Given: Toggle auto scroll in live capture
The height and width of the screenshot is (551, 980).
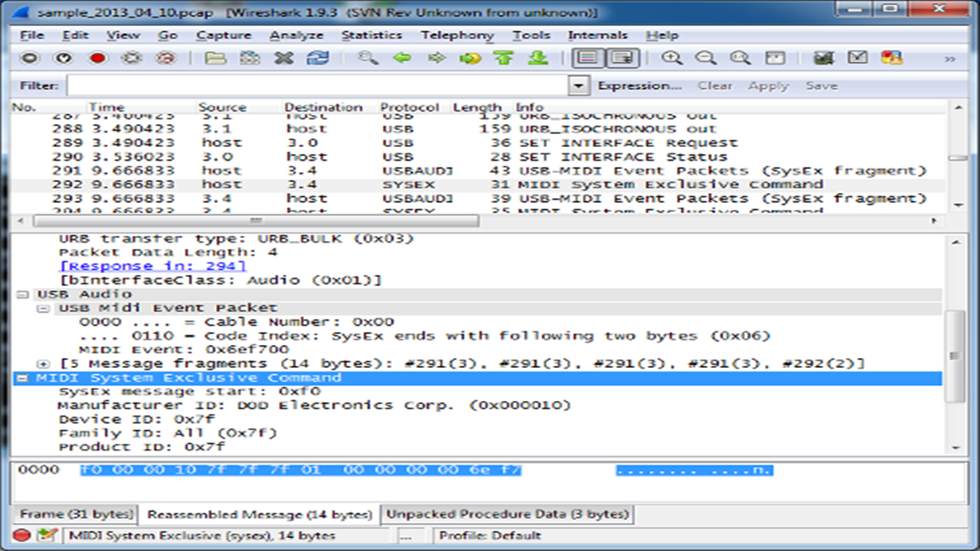Looking at the screenshot, I should (x=622, y=58).
